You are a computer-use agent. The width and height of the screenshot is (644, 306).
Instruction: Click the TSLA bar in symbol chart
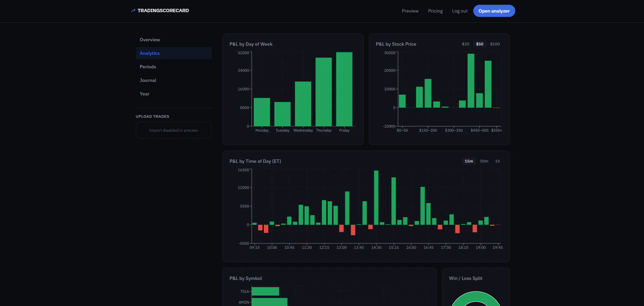point(266,291)
